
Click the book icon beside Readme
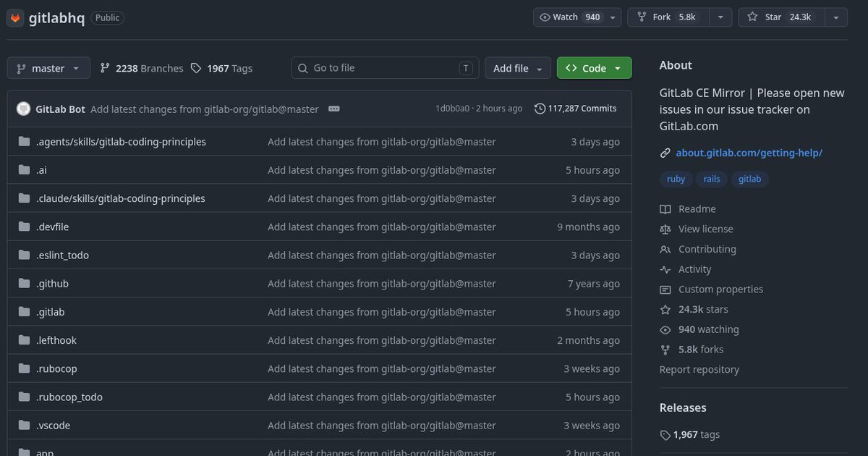coord(665,209)
